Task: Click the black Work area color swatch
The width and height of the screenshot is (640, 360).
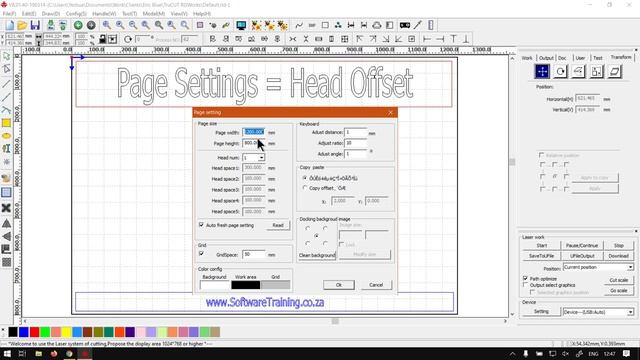Action: (x=246, y=285)
